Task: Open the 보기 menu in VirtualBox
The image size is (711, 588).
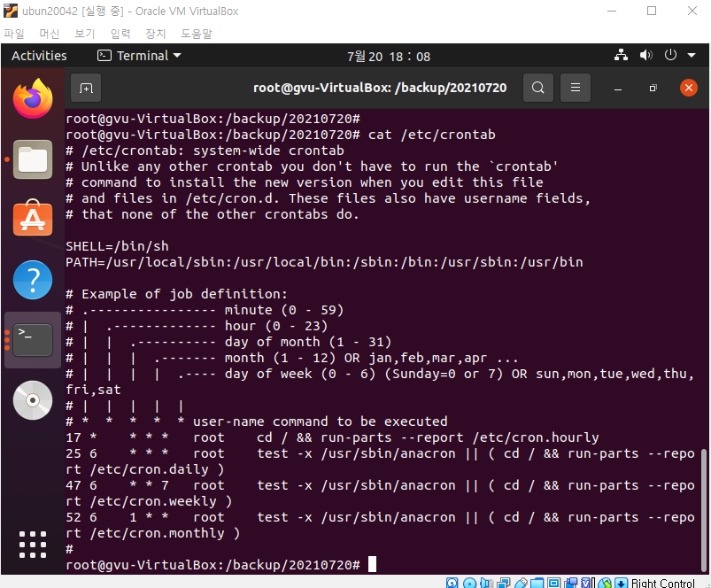Action: point(85,34)
